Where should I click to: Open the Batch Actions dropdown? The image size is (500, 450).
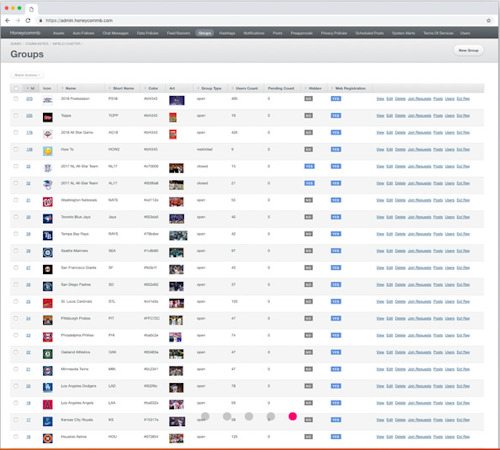(27, 75)
